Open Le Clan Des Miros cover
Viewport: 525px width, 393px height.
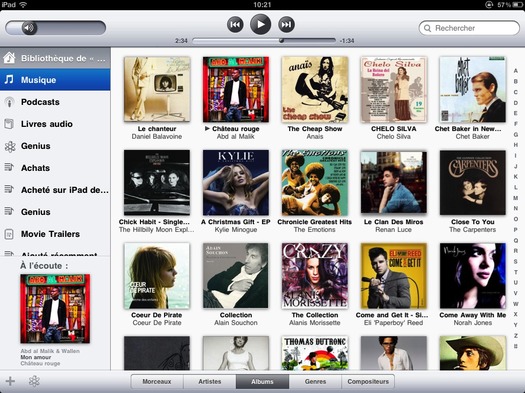394,182
